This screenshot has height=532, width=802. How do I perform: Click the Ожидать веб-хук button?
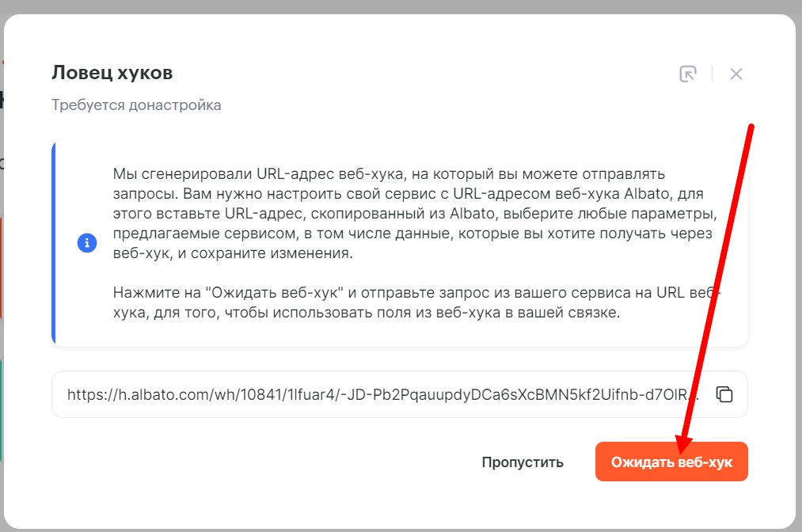(x=671, y=462)
